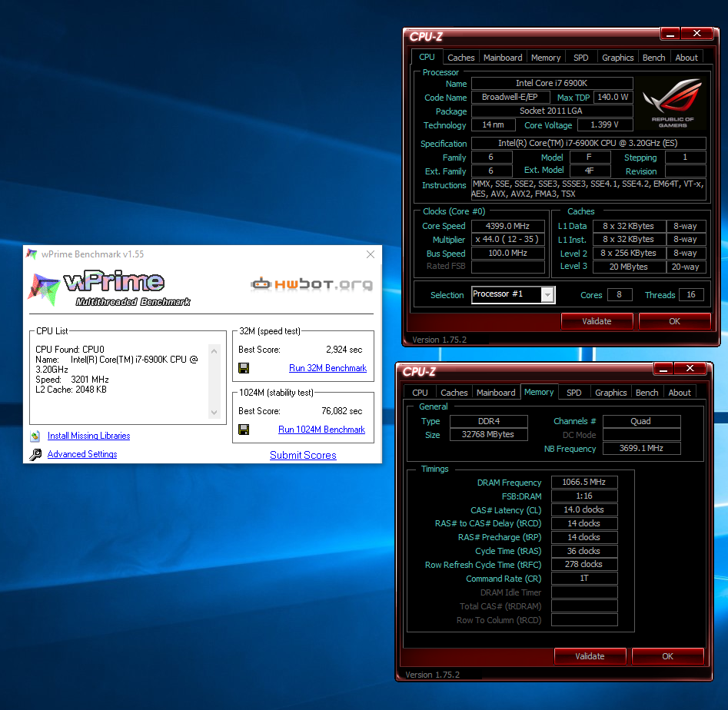Switch to Mainboard tab in bottom CPU-Z window
The height and width of the screenshot is (710, 728).
pos(496,393)
